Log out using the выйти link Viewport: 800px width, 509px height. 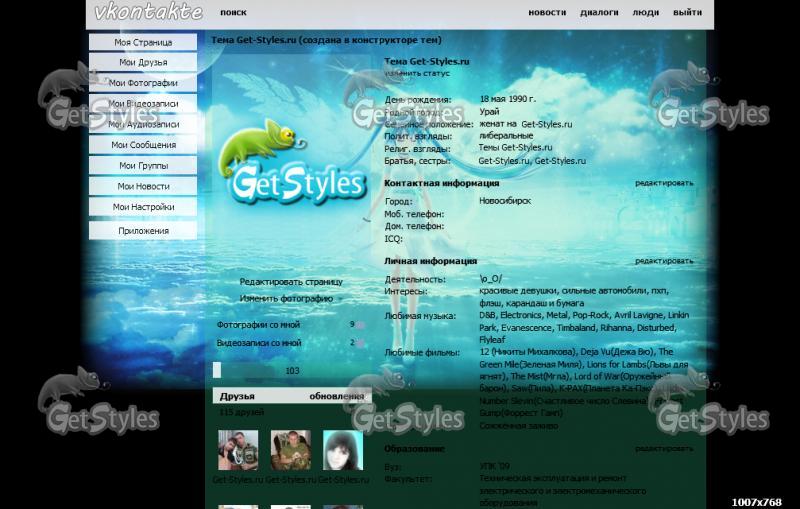(687, 13)
